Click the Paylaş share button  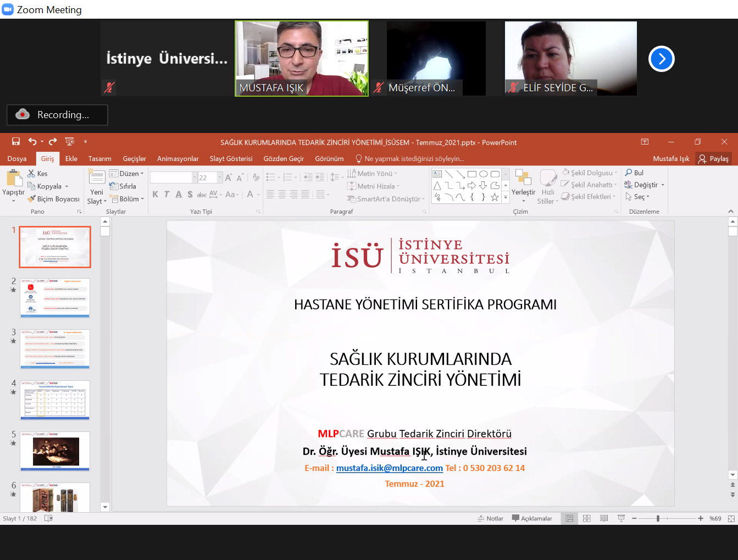pos(713,159)
